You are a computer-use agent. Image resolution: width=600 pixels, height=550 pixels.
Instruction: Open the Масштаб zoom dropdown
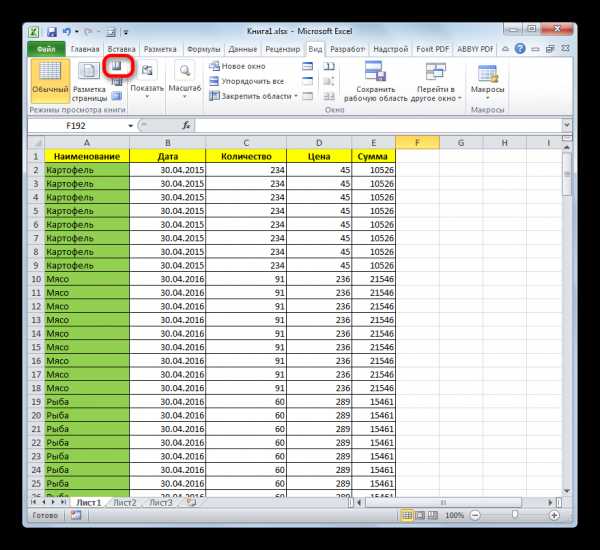[185, 81]
